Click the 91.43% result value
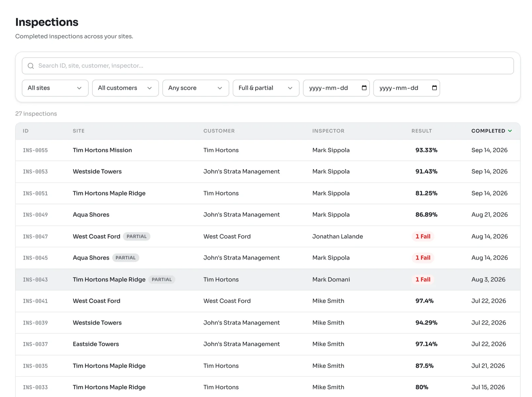 point(426,172)
